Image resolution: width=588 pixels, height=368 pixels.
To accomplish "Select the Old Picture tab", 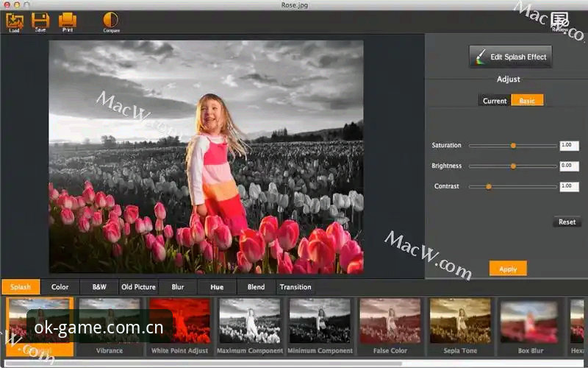I will pyautogui.click(x=138, y=287).
